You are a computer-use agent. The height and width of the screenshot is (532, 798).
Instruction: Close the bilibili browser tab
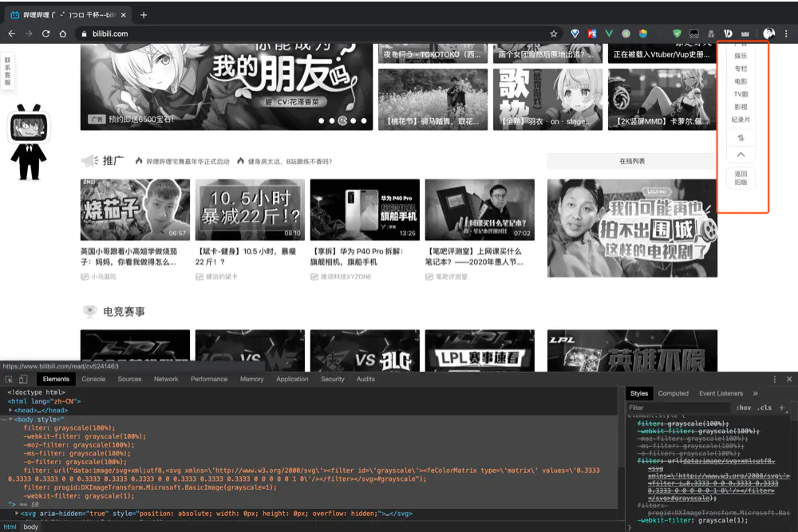[x=124, y=15]
